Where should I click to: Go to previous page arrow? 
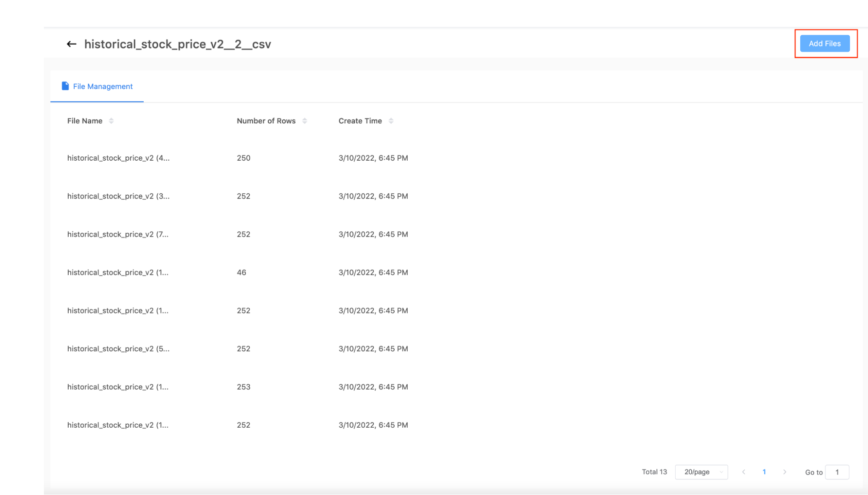(x=744, y=472)
